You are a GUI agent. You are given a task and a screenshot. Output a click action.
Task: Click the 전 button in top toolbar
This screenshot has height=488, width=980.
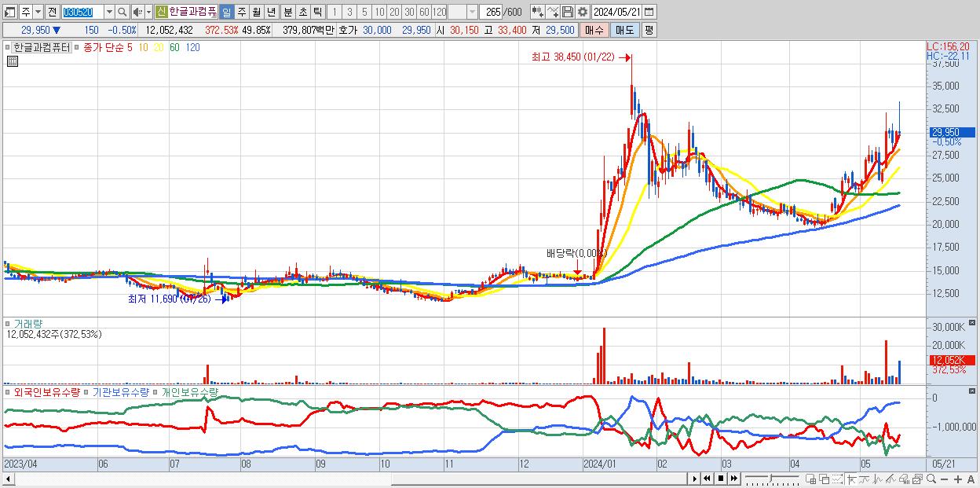[52, 12]
